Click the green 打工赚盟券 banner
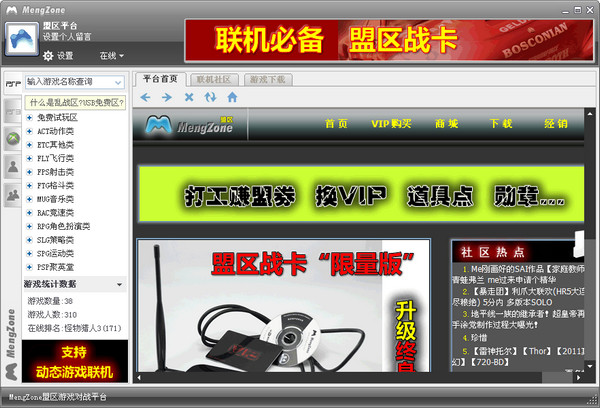600x408 pixels. (361, 194)
